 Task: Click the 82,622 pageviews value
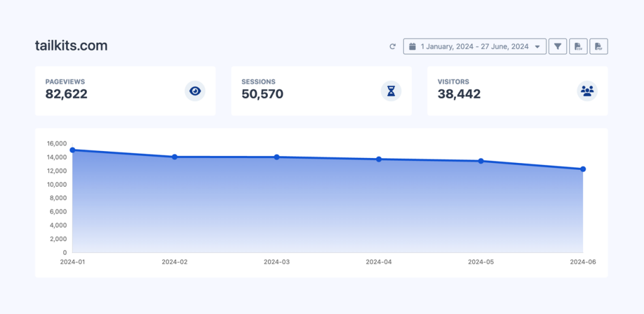click(x=67, y=94)
